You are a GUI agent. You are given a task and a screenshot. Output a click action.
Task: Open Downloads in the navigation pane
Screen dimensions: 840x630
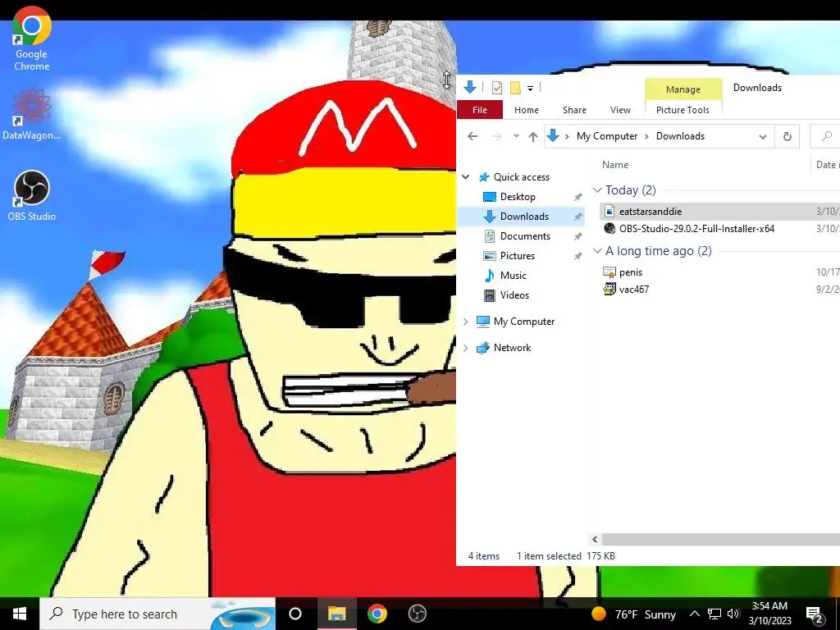[524, 217]
